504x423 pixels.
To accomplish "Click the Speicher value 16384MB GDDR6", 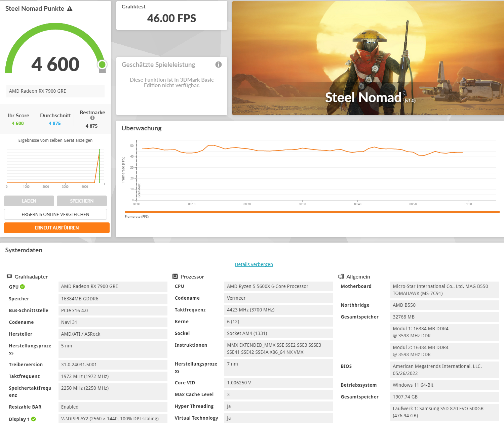I will (x=113, y=299).
